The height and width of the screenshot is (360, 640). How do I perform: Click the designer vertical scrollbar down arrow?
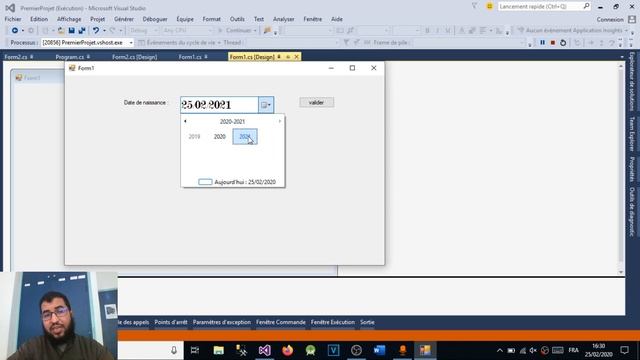click(x=621, y=272)
